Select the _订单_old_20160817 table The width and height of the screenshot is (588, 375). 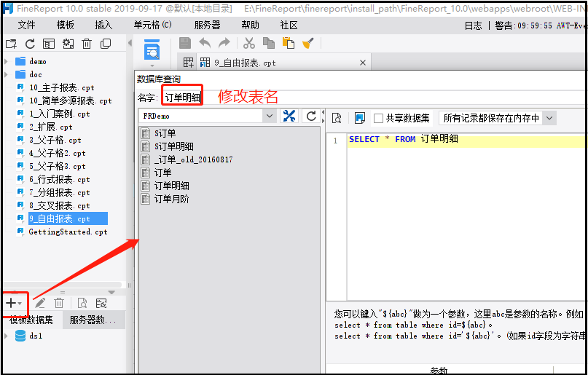pos(193,159)
